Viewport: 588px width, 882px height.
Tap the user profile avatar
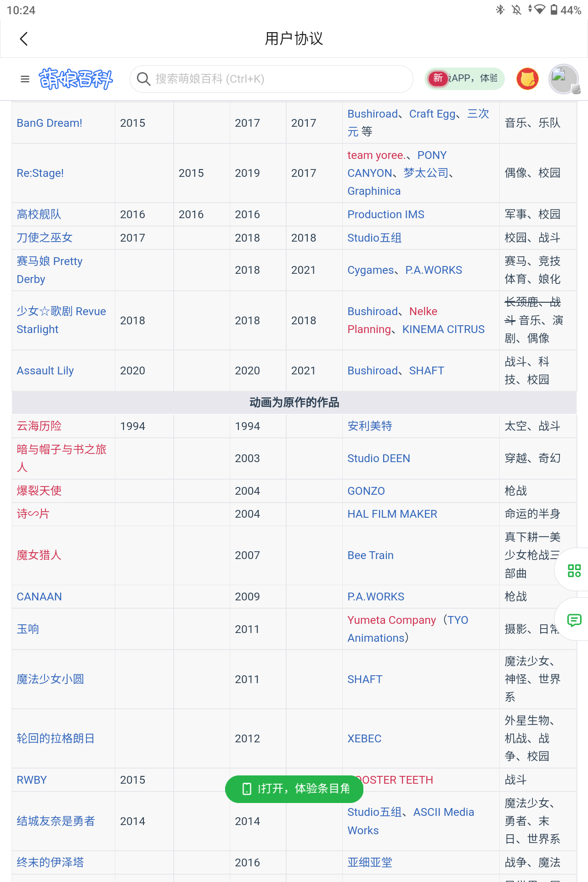point(564,79)
